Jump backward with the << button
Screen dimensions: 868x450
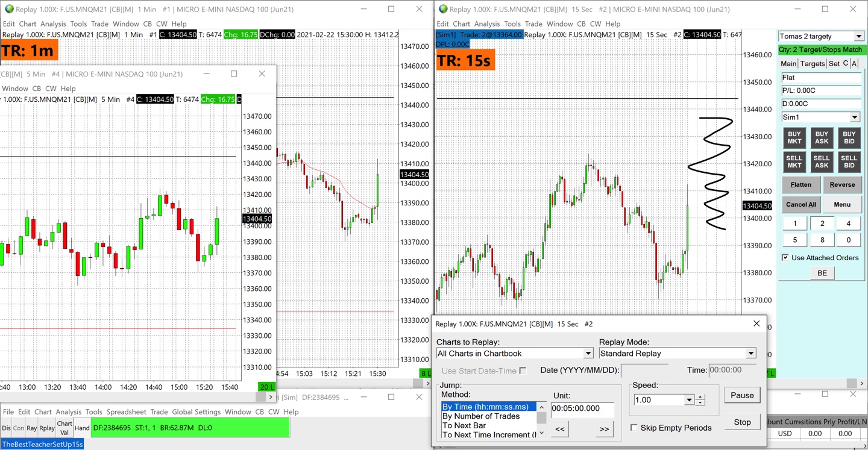560,428
